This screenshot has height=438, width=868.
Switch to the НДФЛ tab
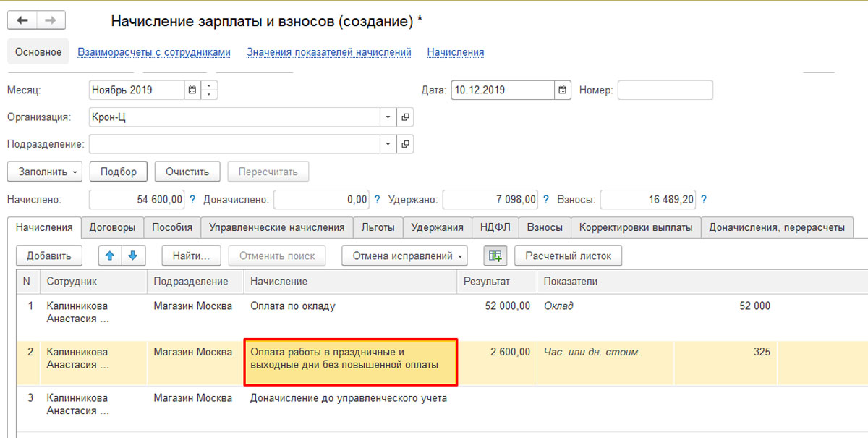pyautogui.click(x=495, y=227)
